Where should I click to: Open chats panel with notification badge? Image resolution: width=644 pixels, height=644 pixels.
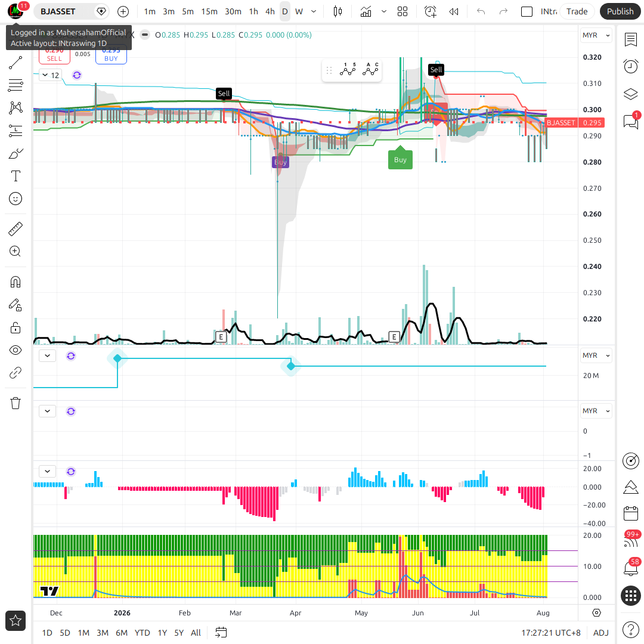click(x=630, y=121)
